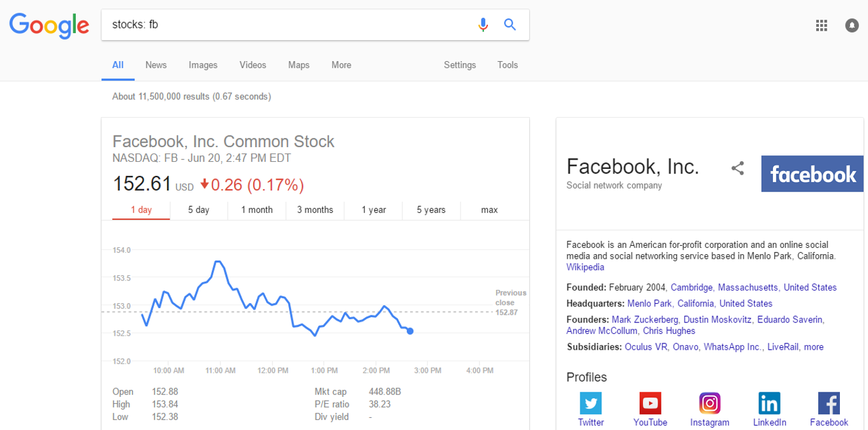Open the LinkedIn profile icon
Viewport: 868px width, 430px height.
click(769, 403)
